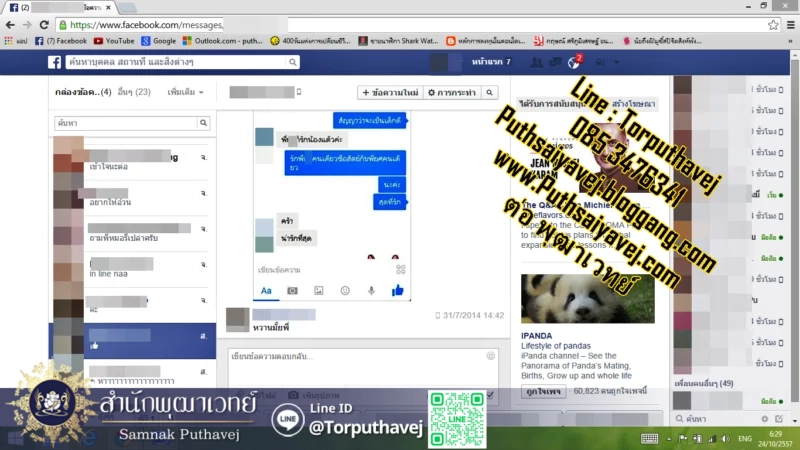The width and height of the screenshot is (800, 450).
Task: Open the camera icon in chat popup
Action: click(x=293, y=290)
